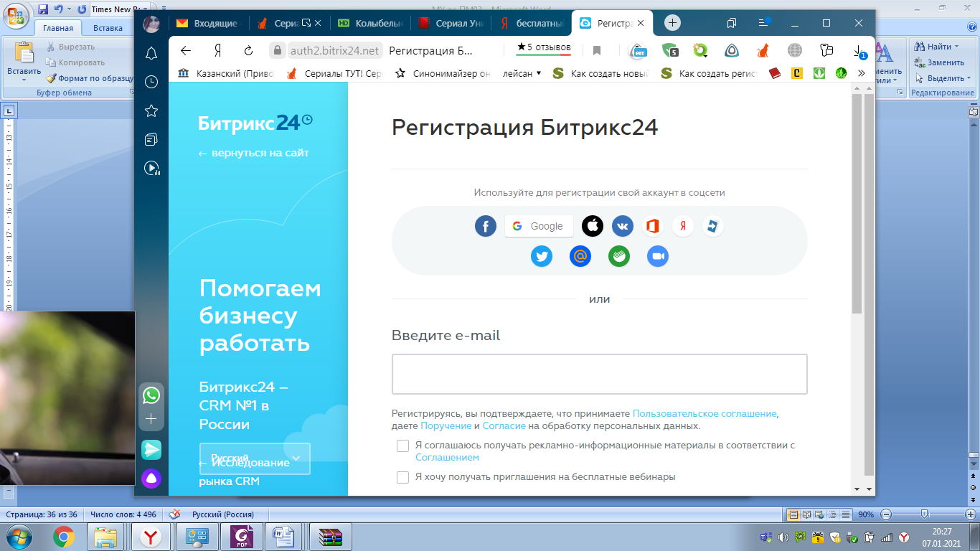
Task: Click Вырезать in Word clipboard group
Action: tap(70, 47)
